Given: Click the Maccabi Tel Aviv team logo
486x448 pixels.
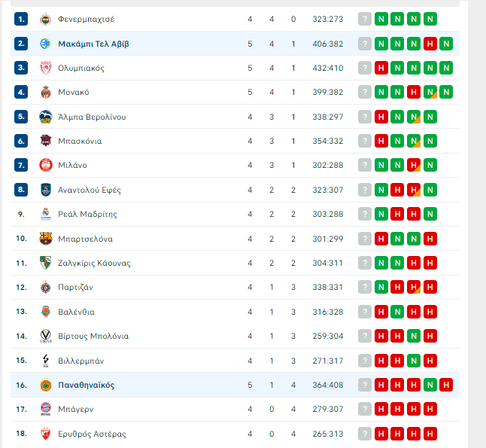Looking at the screenshot, I should pyautogui.click(x=45, y=44).
